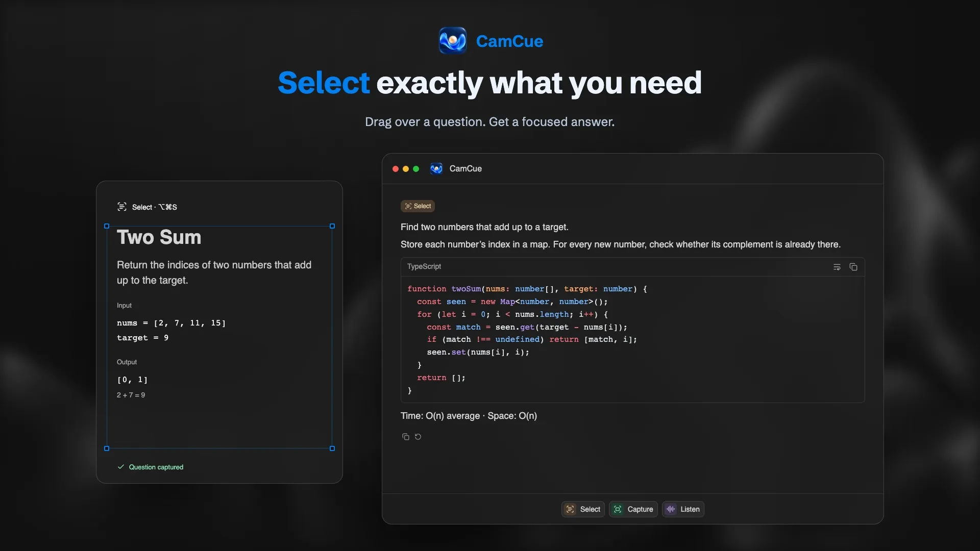Click the top-left selection handle
Screen dimensions: 980x551
point(107,226)
